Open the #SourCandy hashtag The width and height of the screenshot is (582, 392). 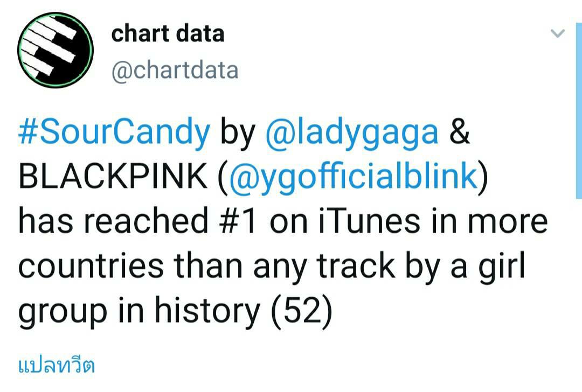pyautogui.click(x=114, y=132)
